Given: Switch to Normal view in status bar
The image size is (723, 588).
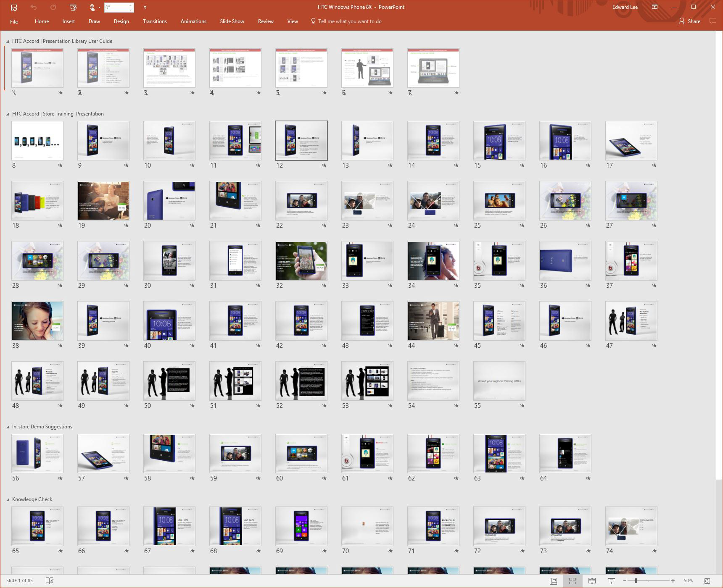Looking at the screenshot, I should 553,581.
